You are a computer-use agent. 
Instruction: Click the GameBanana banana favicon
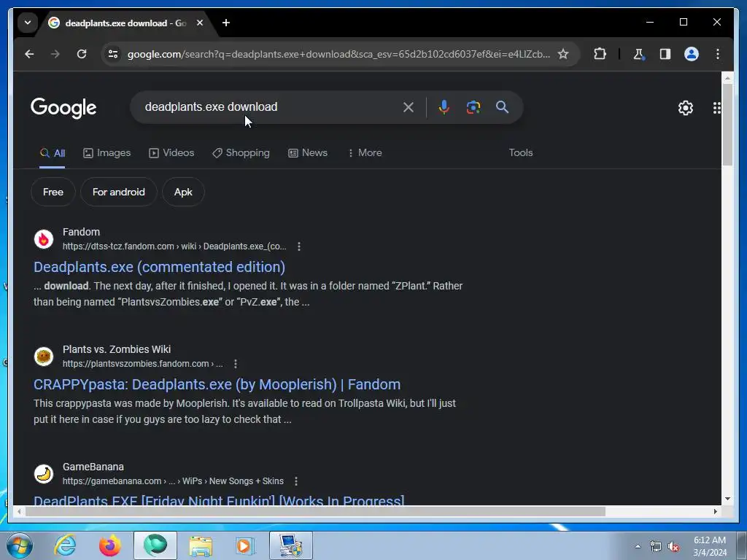[44, 474]
